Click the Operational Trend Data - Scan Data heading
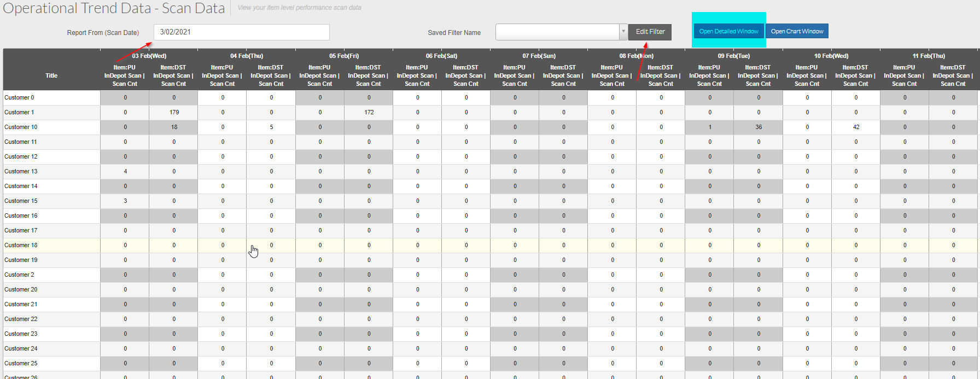Screen dimensions: 980x379 click(114, 9)
